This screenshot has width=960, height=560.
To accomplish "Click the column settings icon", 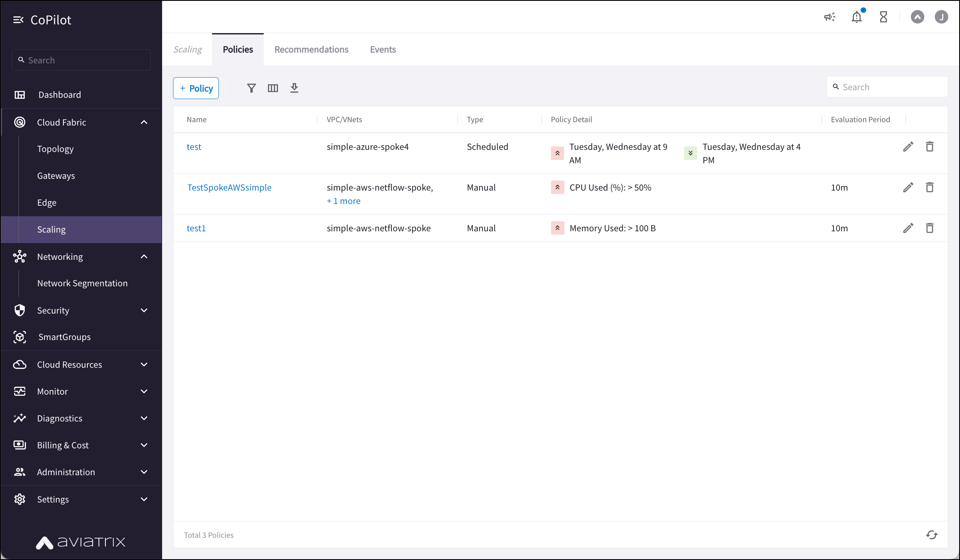I will [x=273, y=87].
